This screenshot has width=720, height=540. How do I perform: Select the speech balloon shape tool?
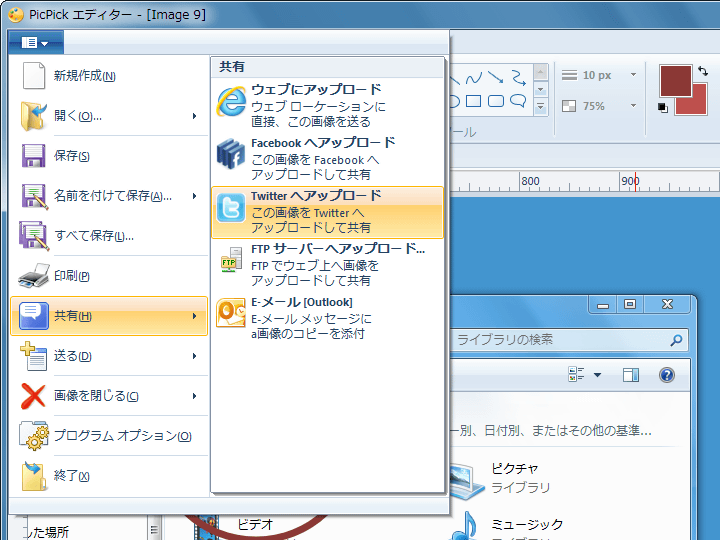click(x=518, y=101)
